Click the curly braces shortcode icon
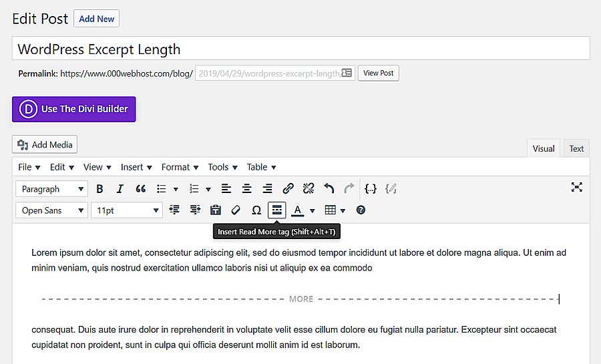 (371, 189)
